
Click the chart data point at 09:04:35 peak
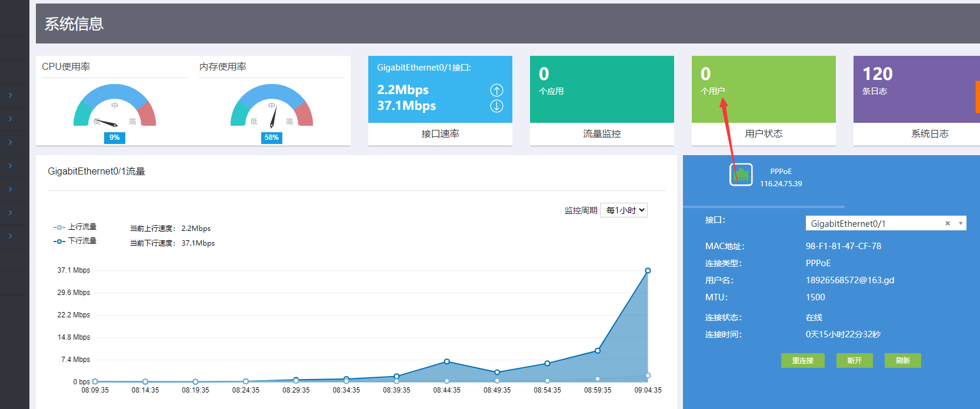click(x=648, y=271)
